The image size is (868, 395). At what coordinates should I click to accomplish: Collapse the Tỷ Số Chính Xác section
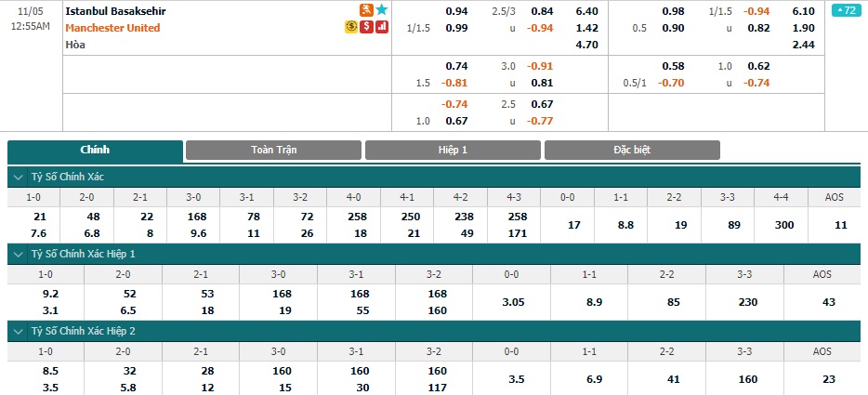coord(20,178)
